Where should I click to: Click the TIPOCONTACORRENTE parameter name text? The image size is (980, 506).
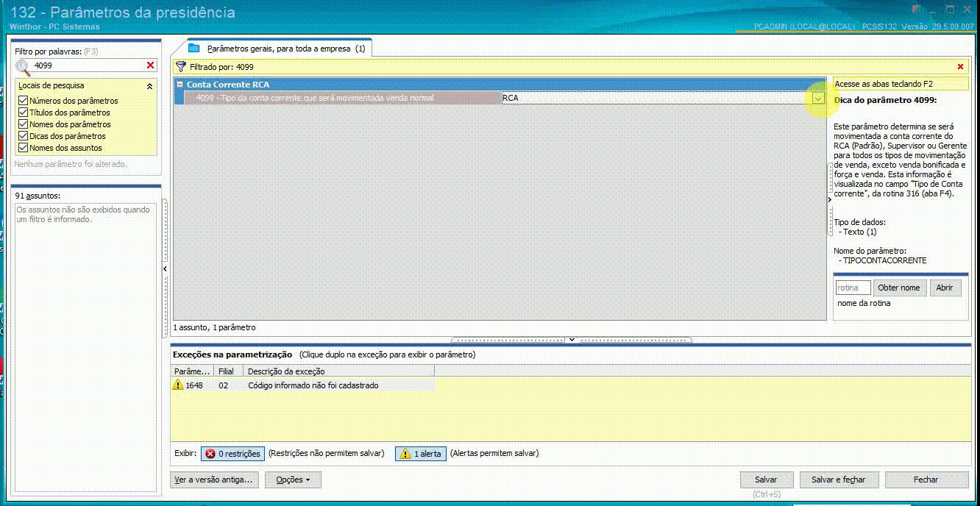(884, 260)
